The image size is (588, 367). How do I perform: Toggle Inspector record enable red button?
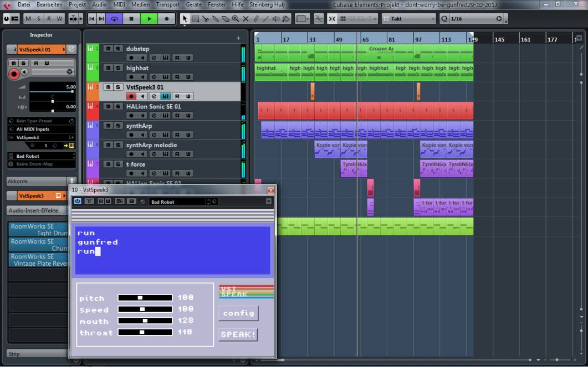[x=14, y=74]
